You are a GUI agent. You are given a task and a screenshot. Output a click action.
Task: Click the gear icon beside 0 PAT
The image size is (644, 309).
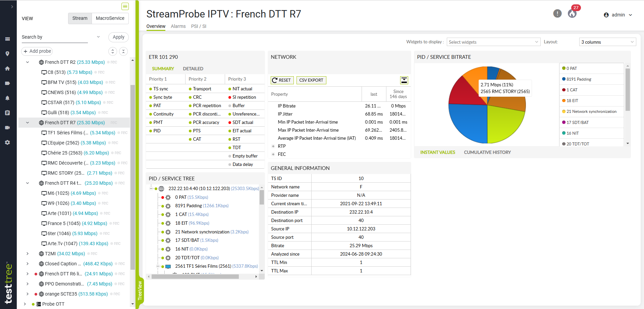[x=168, y=197]
